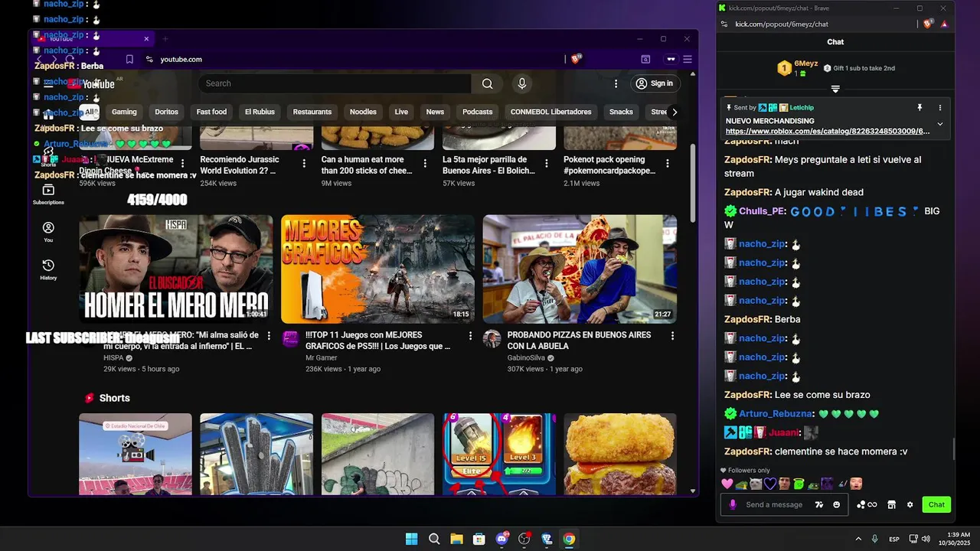Open options for Can a human eat video

click(x=425, y=163)
